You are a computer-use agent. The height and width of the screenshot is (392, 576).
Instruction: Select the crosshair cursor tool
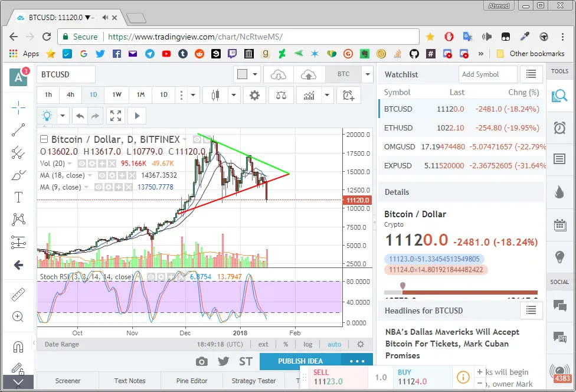(x=18, y=107)
